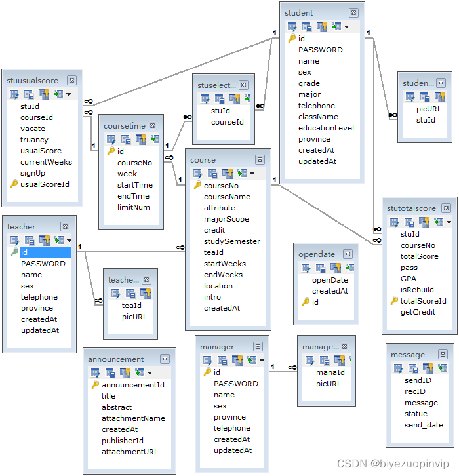Click Manage Indexes icon in course table
Viewport: 459px width, 476px height.
pos(212,174)
